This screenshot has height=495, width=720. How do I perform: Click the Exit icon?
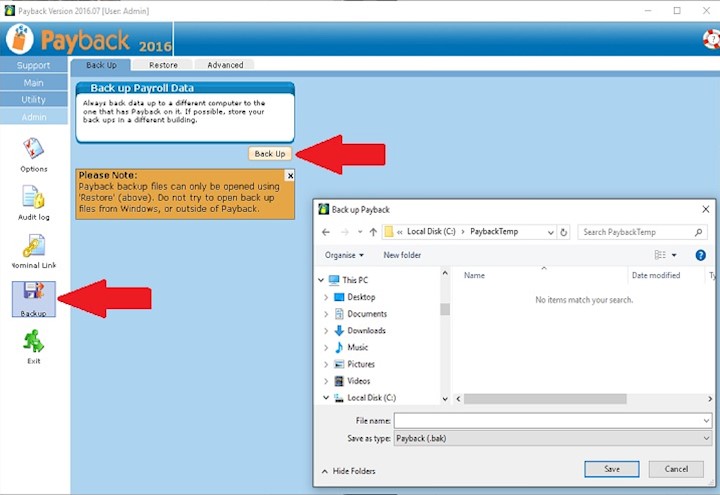click(33, 343)
